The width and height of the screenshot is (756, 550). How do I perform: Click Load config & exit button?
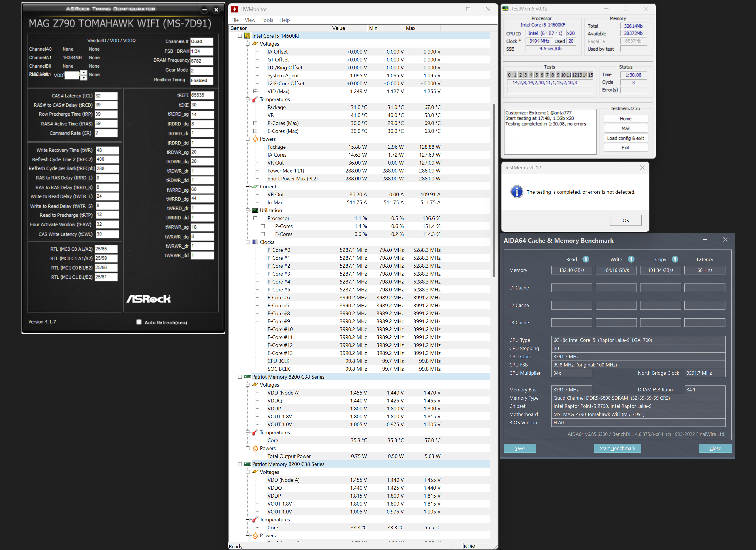point(625,138)
